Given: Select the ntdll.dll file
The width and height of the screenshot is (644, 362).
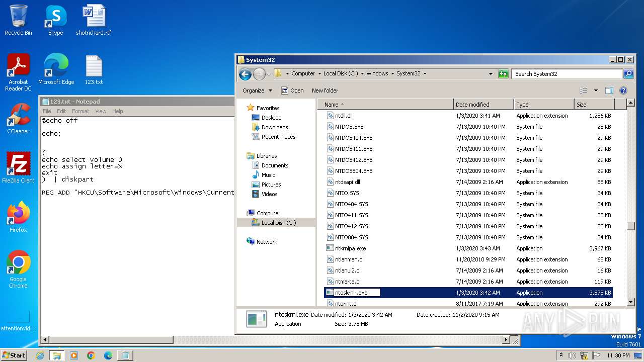Looking at the screenshot, I should 344,116.
